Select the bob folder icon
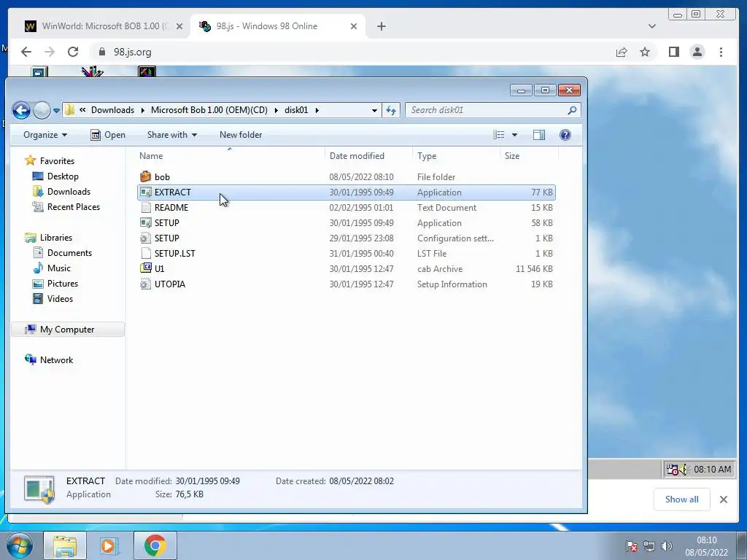Image resolution: width=747 pixels, height=560 pixels. point(145,176)
